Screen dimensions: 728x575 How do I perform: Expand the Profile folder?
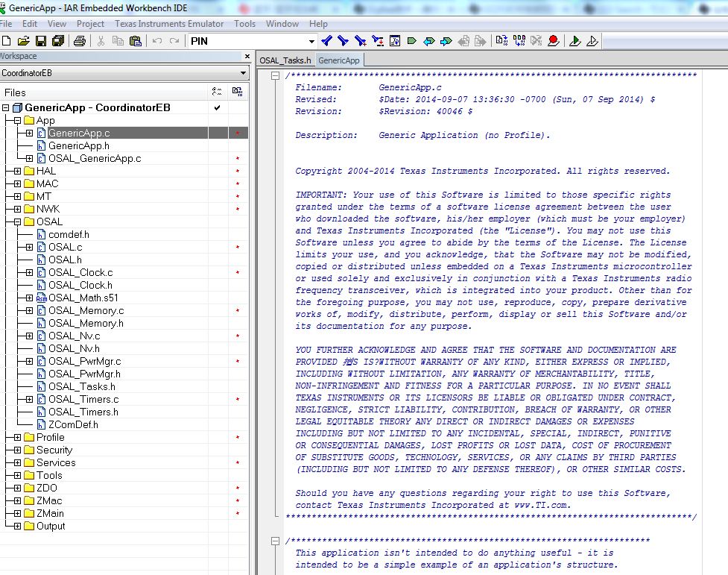(17, 438)
